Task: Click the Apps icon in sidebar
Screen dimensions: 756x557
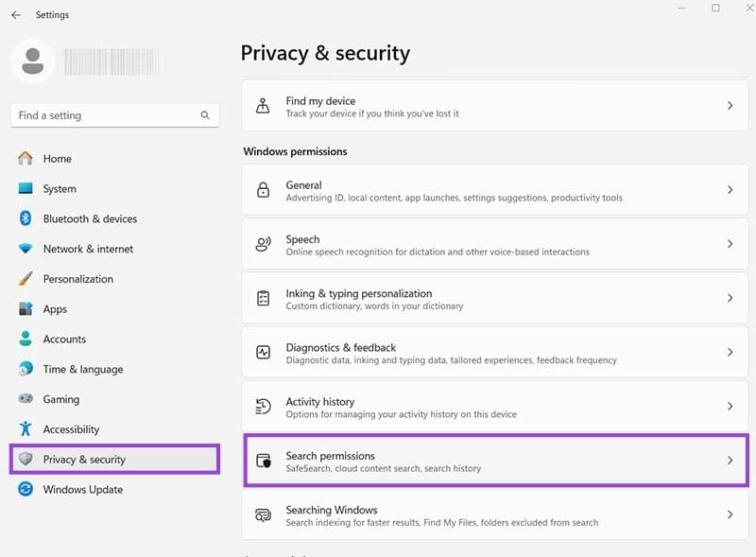Action: 26,308
